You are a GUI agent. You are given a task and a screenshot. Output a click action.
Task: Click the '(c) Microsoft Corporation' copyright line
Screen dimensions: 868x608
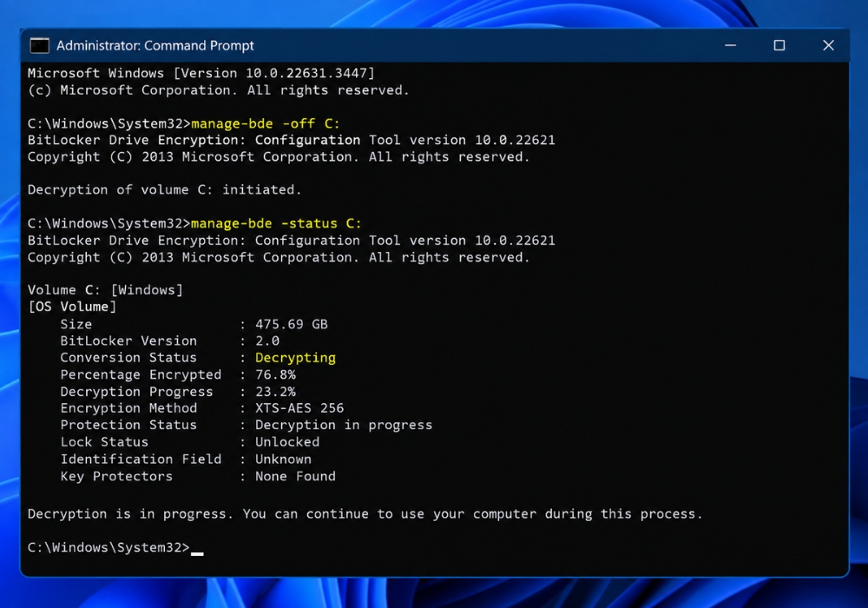[x=218, y=90]
